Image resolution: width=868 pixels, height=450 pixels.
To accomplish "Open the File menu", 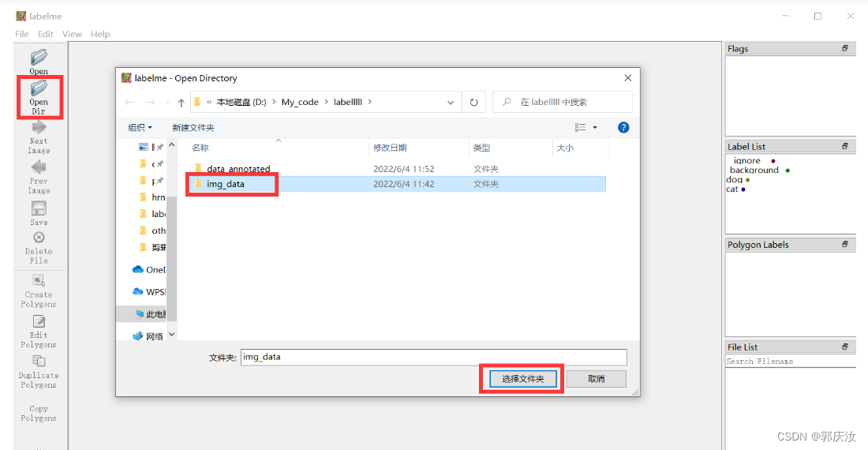I will (22, 34).
